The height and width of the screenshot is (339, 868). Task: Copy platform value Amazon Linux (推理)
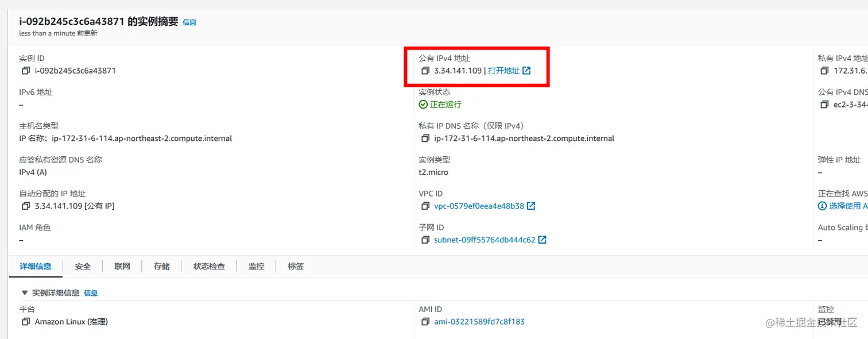[x=26, y=322]
